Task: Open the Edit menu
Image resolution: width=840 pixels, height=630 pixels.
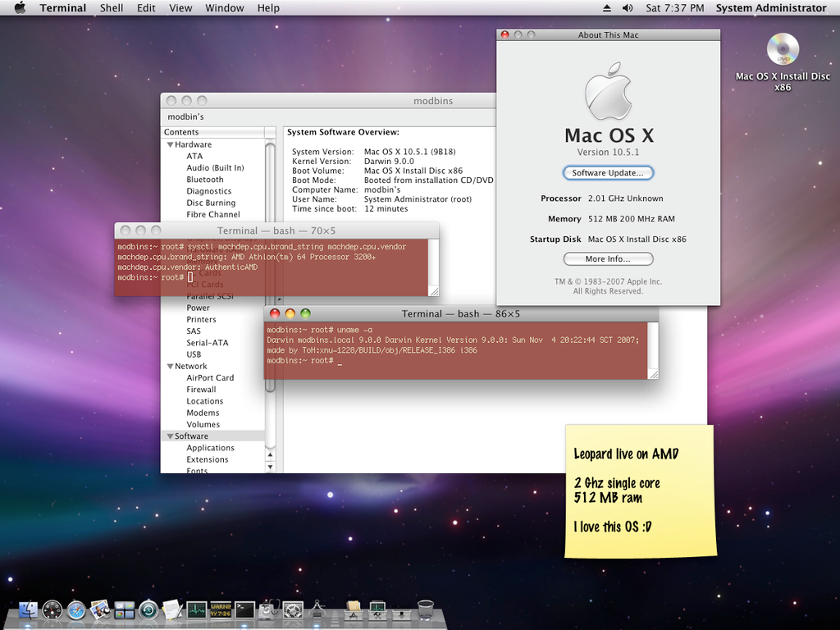Action: [x=146, y=8]
